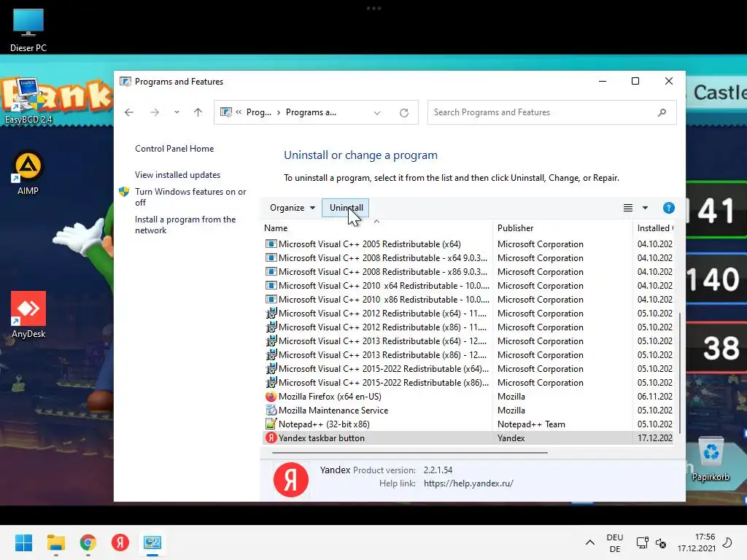The width and height of the screenshot is (747, 560).
Task: Click the Prog... breadcrumb segment
Action: [x=259, y=112]
